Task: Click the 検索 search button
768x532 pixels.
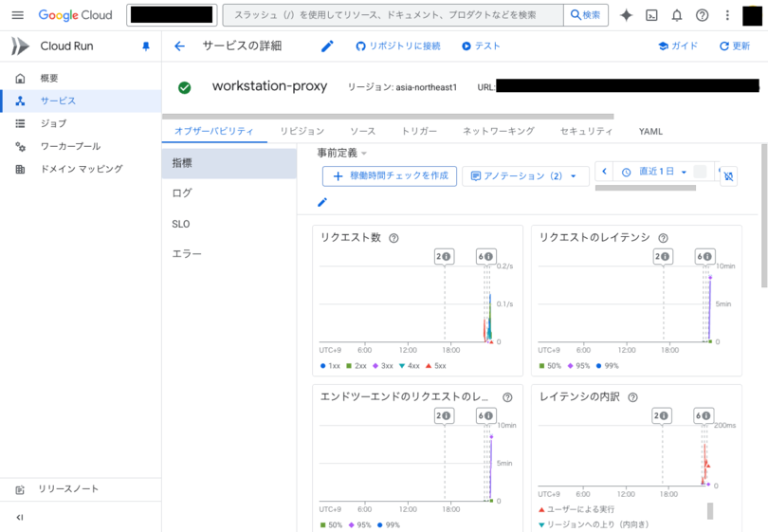Action: click(x=586, y=15)
